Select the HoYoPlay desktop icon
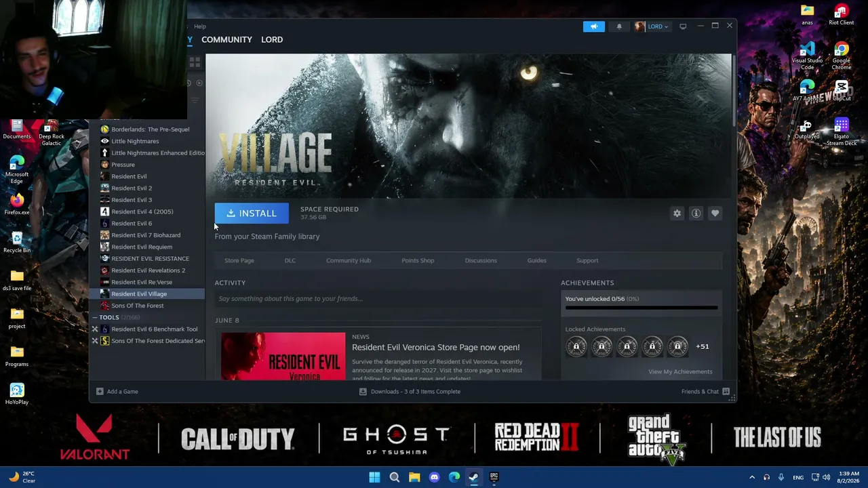 point(17,394)
